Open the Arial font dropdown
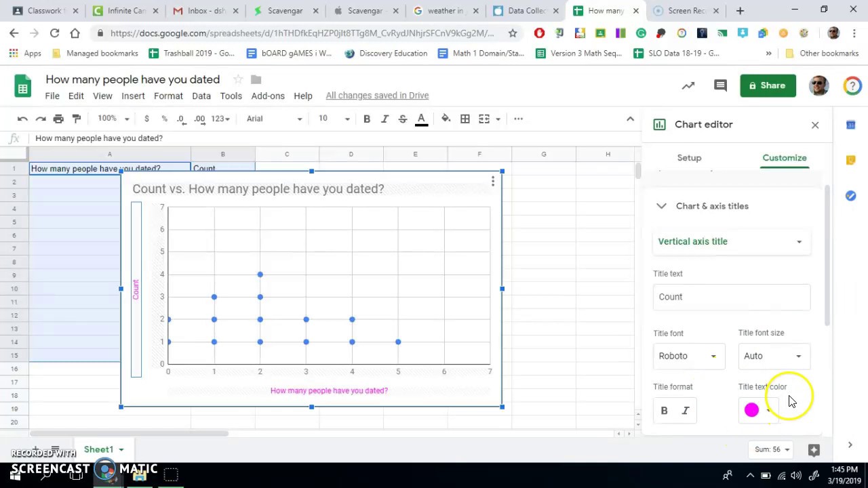 pyautogui.click(x=274, y=119)
